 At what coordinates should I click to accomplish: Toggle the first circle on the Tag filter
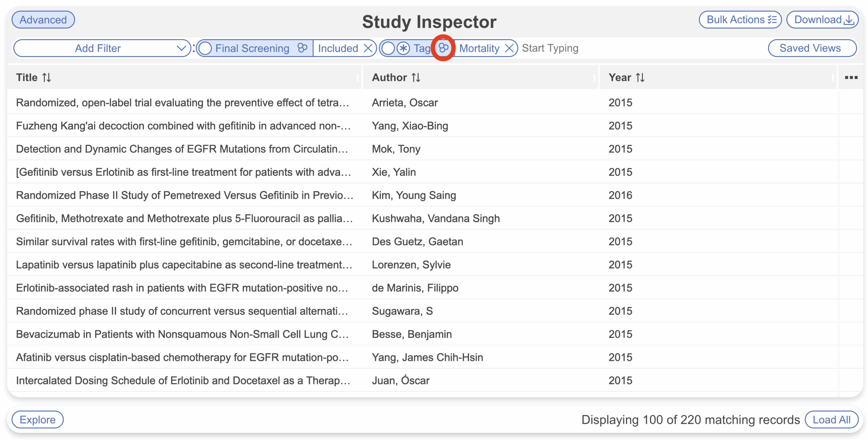[388, 48]
